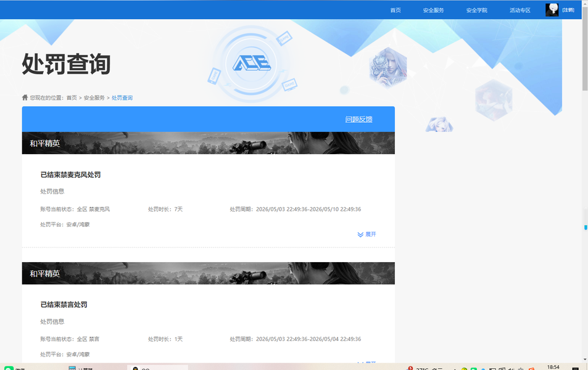The height and width of the screenshot is (370, 588).
Task: Open the 安全学院 navigation menu
Action: pos(476,10)
